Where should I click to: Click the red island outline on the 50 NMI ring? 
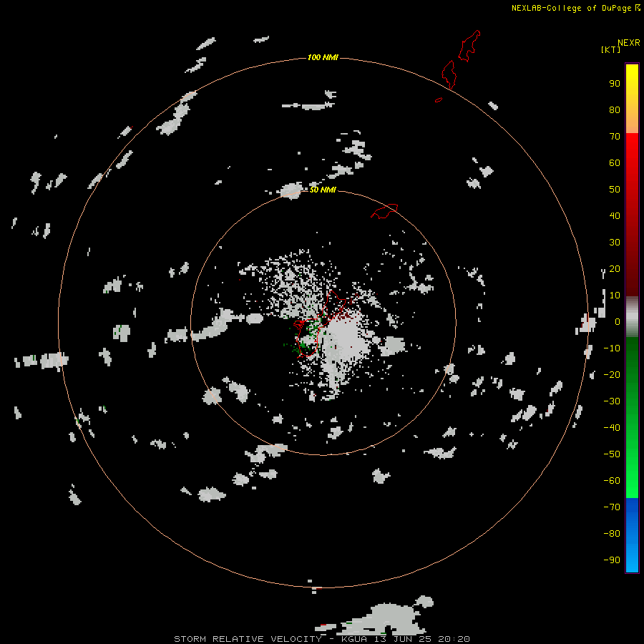coord(384,211)
